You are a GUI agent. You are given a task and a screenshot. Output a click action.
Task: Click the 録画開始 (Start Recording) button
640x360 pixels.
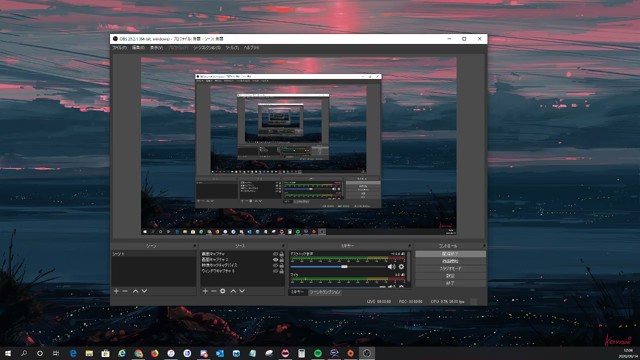click(x=450, y=261)
